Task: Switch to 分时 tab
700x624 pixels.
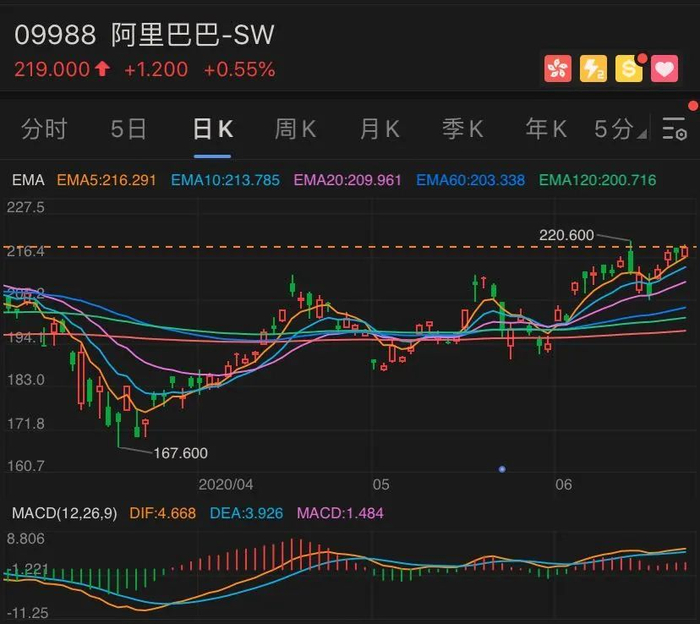Action: 44,129
